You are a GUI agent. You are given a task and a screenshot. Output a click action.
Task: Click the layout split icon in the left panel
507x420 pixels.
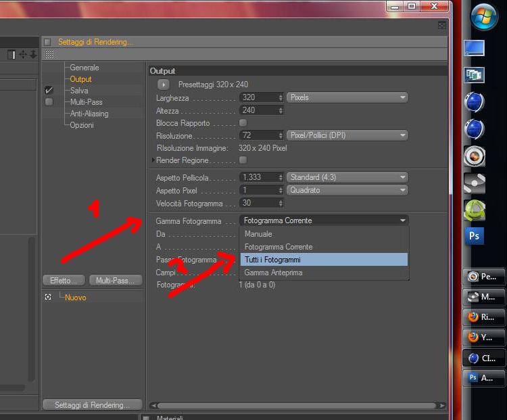tap(11, 55)
